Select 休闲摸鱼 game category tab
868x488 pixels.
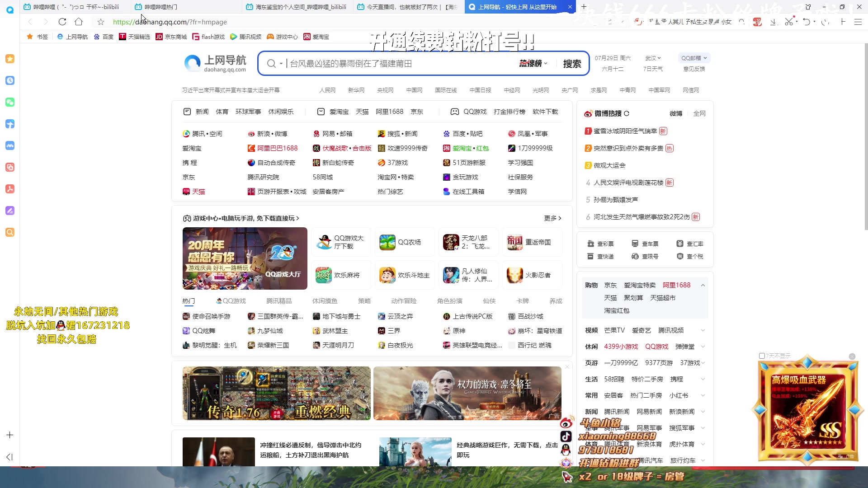tap(325, 301)
